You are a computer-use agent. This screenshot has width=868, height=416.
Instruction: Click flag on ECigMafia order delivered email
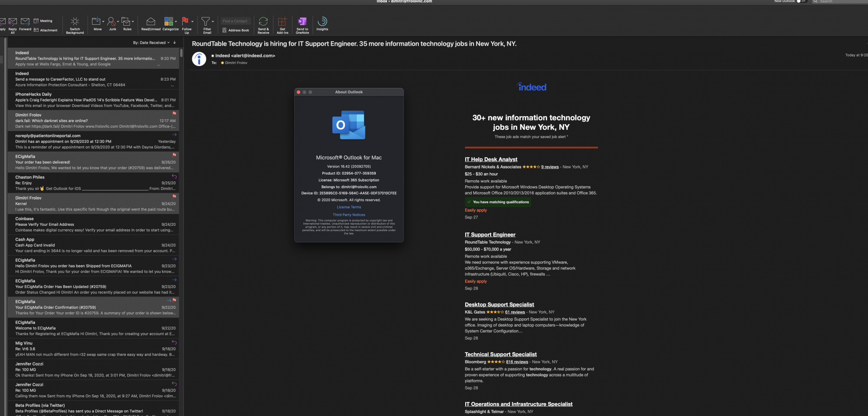pos(174,155)
